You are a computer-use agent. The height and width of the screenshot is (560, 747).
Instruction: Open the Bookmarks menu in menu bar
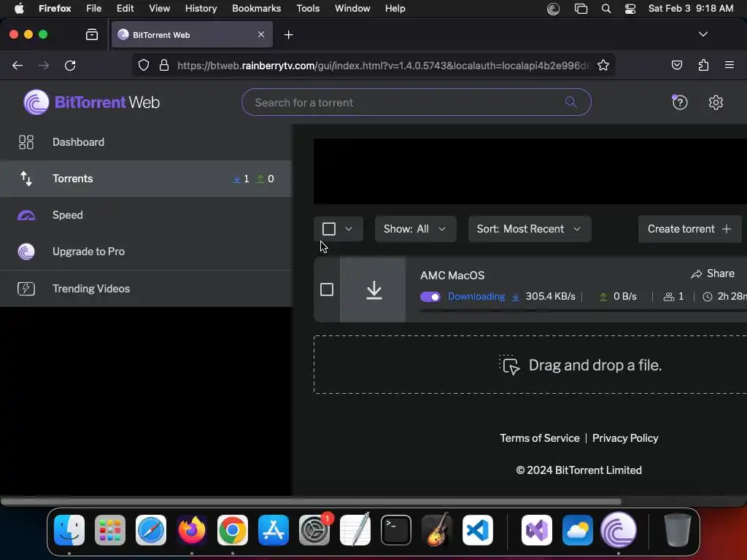(256, 9)
